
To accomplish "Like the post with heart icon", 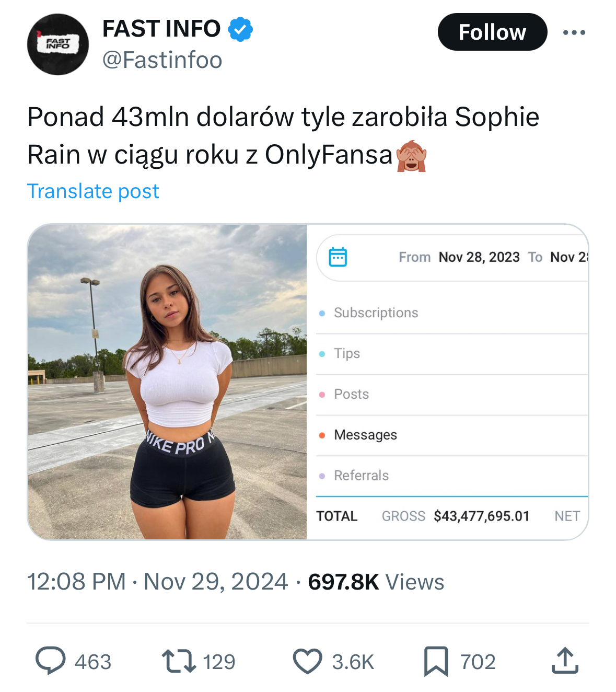I will (x=307, y=661).
